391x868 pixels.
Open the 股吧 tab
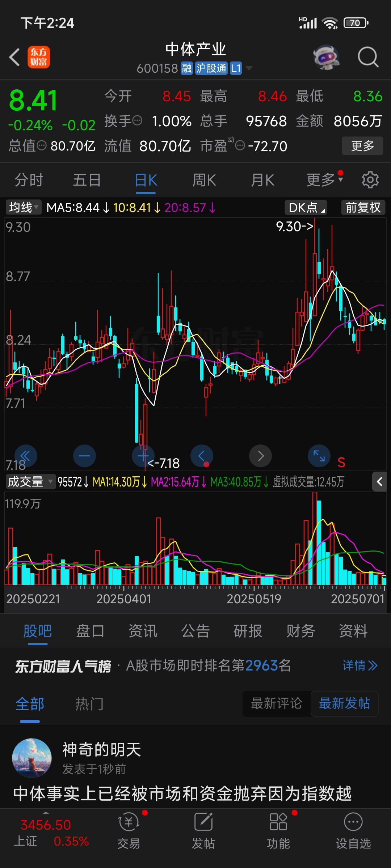pos(38,631)
